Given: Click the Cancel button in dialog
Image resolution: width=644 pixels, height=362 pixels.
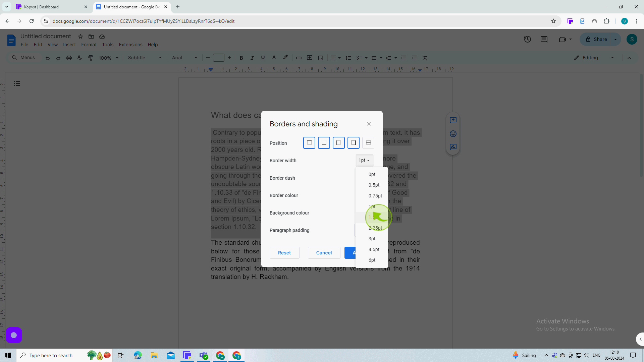Looking at the screenshot, I should [324, 252].
